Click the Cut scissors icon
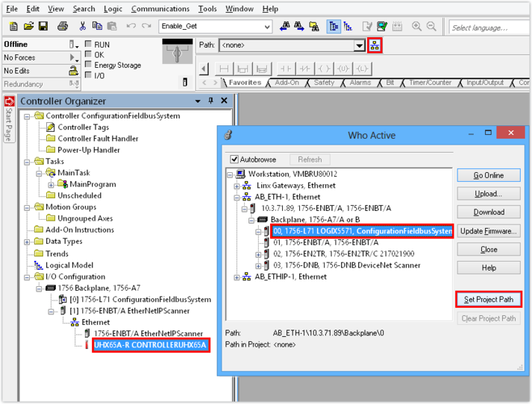 [81, 27]
